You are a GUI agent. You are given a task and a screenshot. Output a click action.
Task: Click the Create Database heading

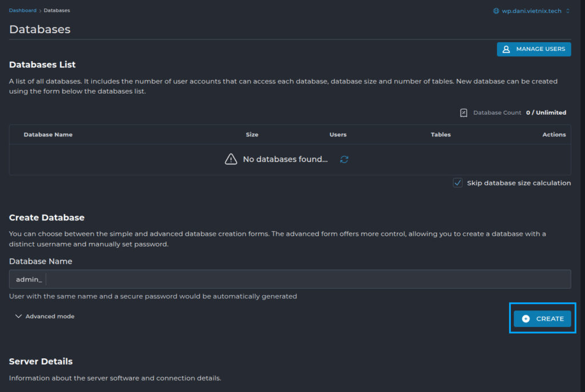click(x=47, y=217)
